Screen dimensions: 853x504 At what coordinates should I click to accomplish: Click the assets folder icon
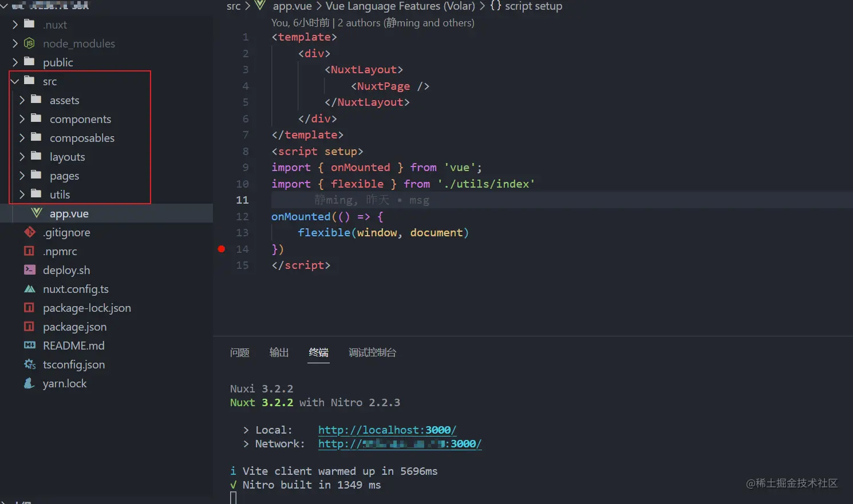(36, 100)
